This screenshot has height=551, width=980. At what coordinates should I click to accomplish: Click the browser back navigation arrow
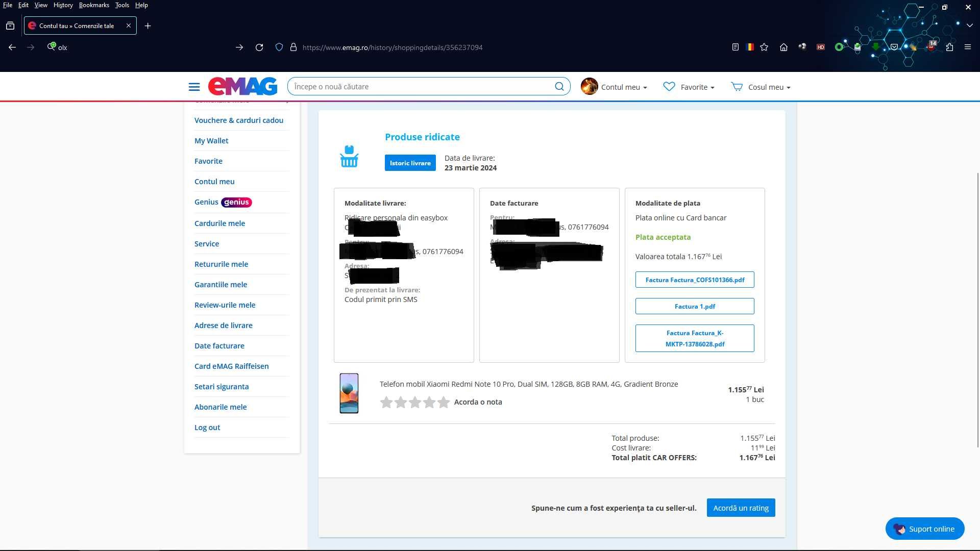pos(11,47)
